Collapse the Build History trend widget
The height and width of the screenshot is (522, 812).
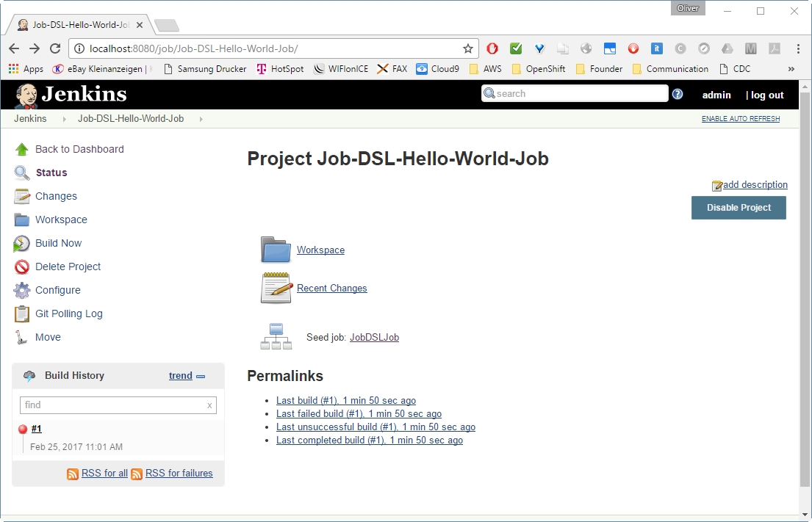tap(201, 376)
